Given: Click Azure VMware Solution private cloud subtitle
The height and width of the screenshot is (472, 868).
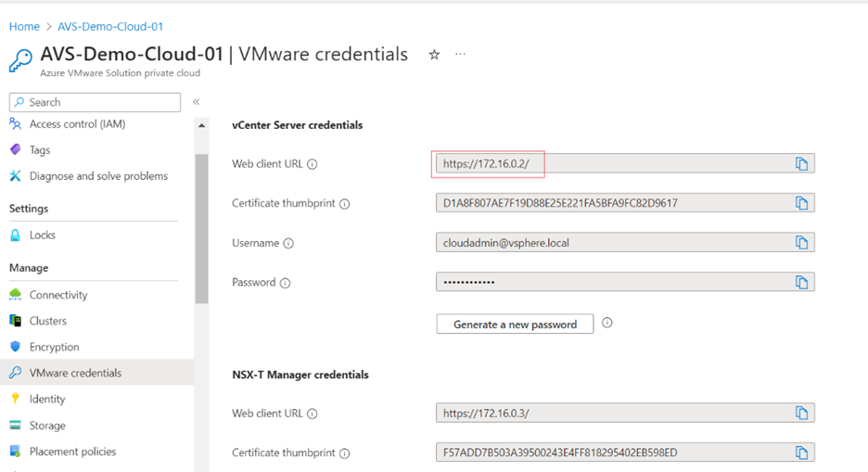Looking at the screenshot, I should tap(121, 73).
